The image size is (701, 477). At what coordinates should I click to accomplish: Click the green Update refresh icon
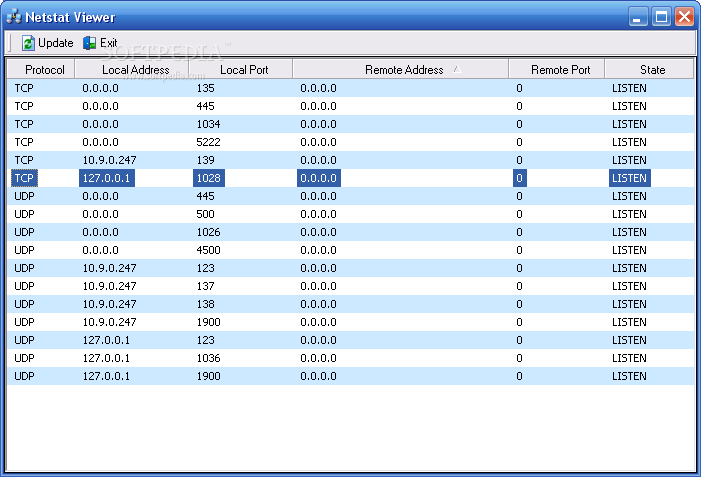(28, 43)
